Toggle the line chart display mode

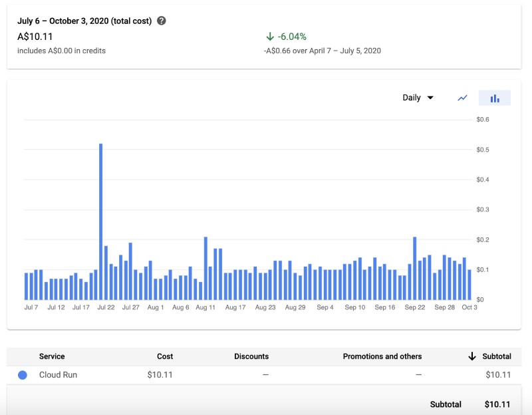pyautogui.click(x=462, y=98)
